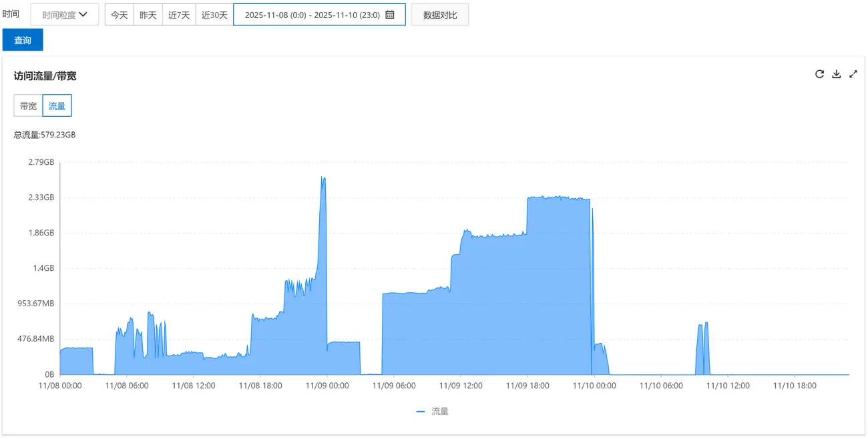
Task: Click the 2.33GB plateau after 11/09 18:00
Action: 558,199
